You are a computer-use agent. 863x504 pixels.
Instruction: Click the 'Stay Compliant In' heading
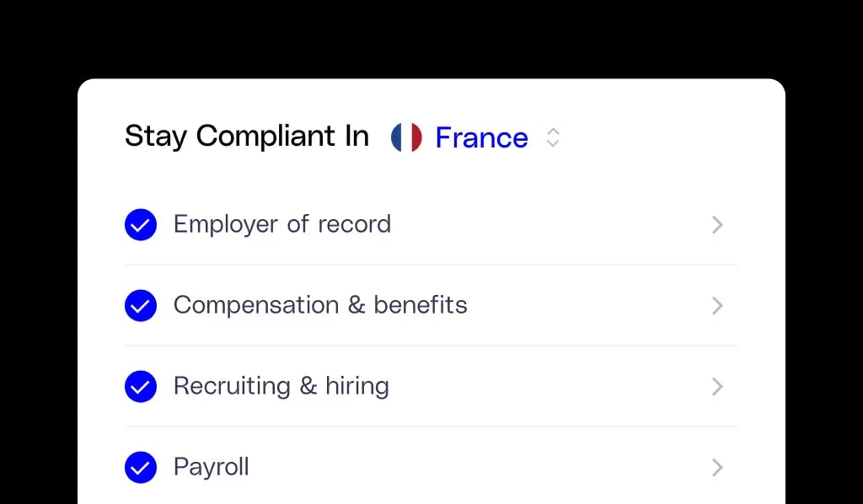[x=247, y=137]
